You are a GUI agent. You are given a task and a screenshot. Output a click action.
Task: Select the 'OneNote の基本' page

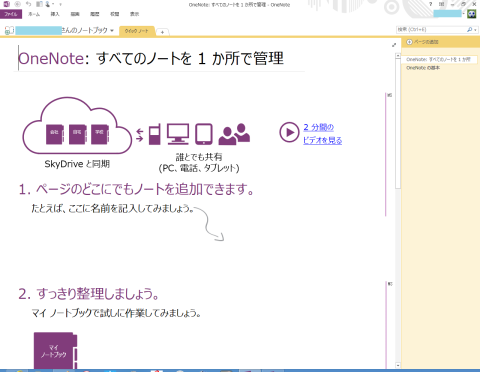coord(423,68)
